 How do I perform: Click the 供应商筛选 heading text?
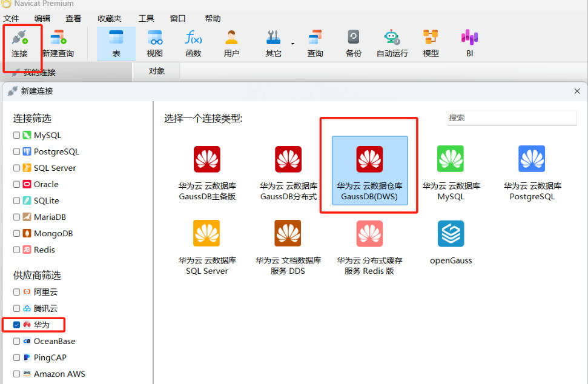coord(37,275)
